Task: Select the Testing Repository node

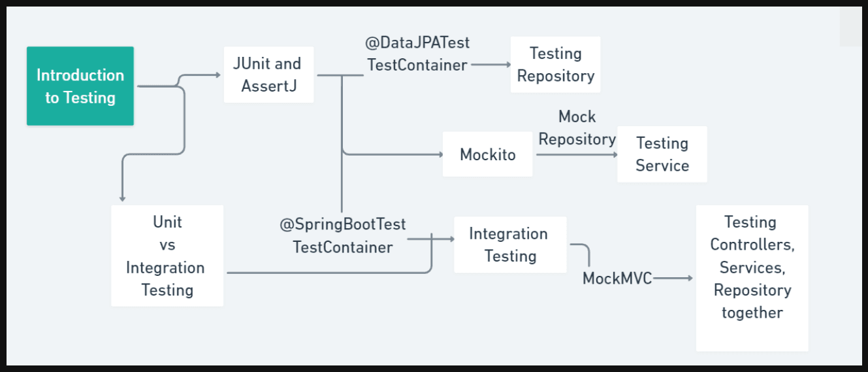Action: point(555,64)
